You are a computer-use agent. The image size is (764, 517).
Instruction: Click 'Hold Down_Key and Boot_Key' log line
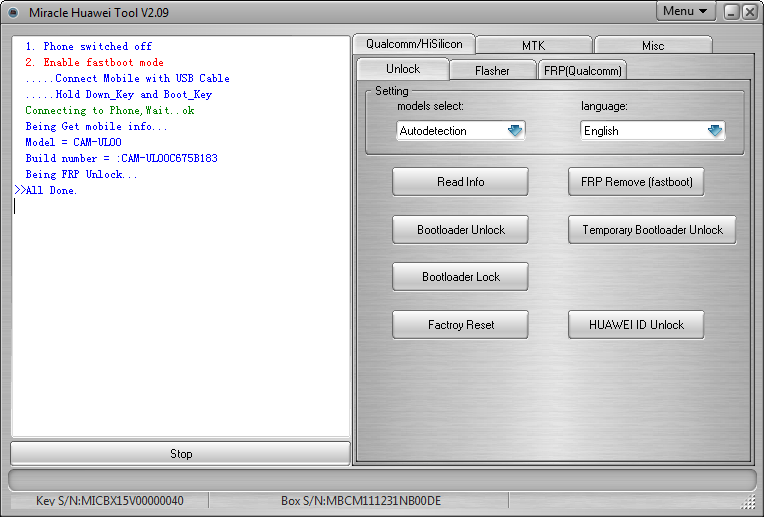[x=118, y=95]
